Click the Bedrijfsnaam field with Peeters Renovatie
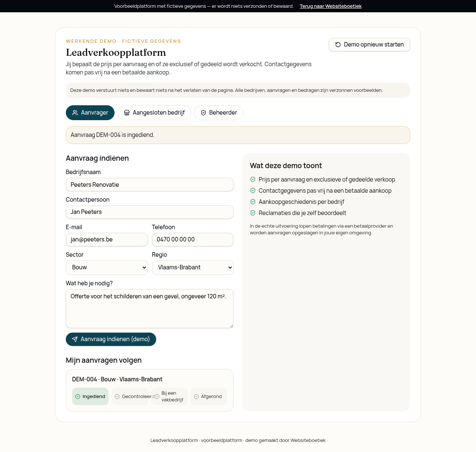Viewport: 476px width, 452px height. (x=149, y=185)
